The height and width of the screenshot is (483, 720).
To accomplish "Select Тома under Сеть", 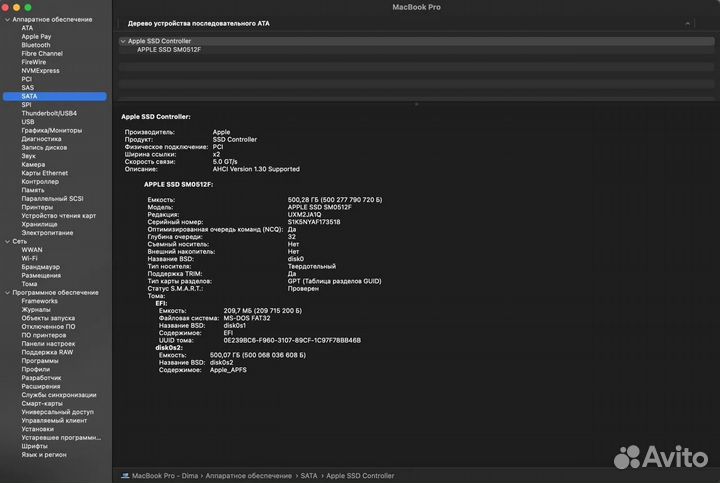I will pyautogui.click(x=29, y=284).
